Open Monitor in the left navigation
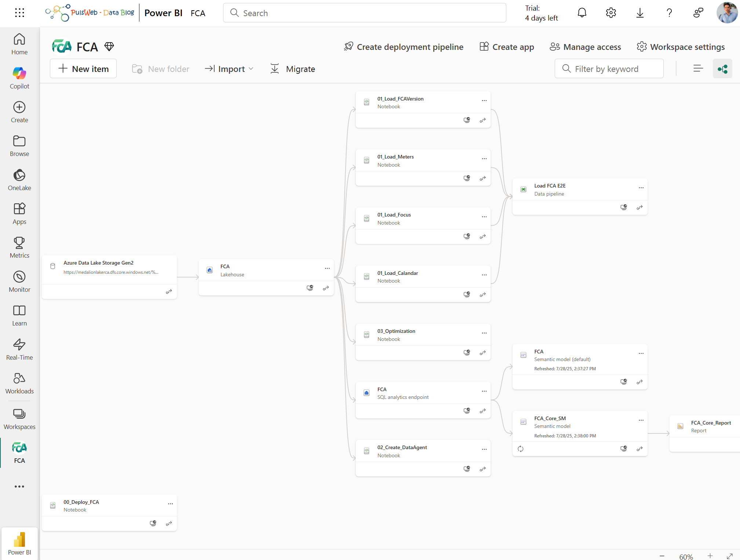The image size is (740, 560). tap(19, 281)
